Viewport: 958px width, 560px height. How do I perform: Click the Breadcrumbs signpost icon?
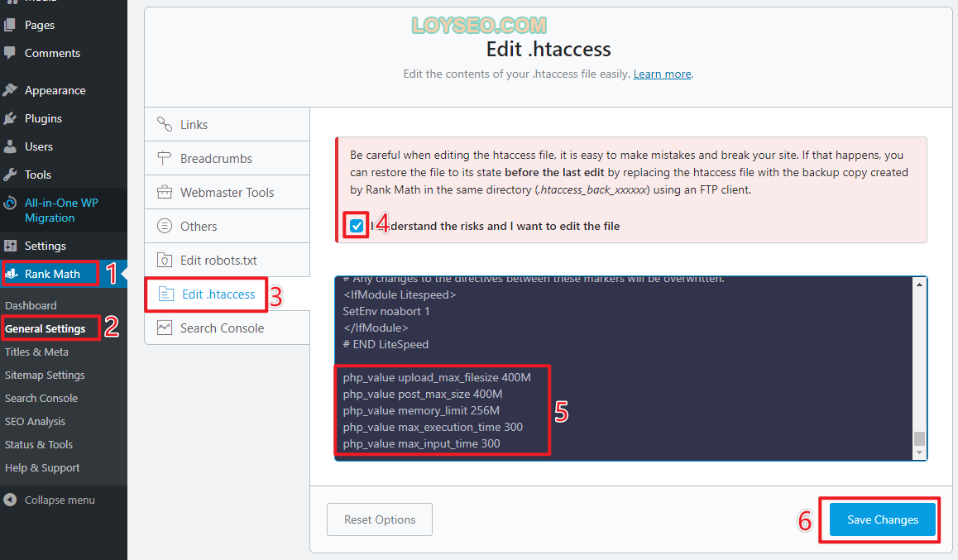[165, 158]
